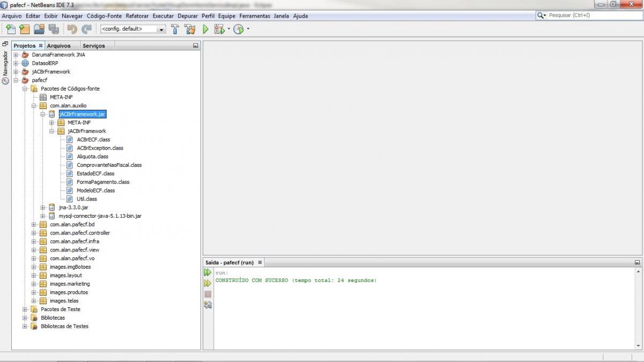Click the Save All toolbar icon

click(54, 29)
